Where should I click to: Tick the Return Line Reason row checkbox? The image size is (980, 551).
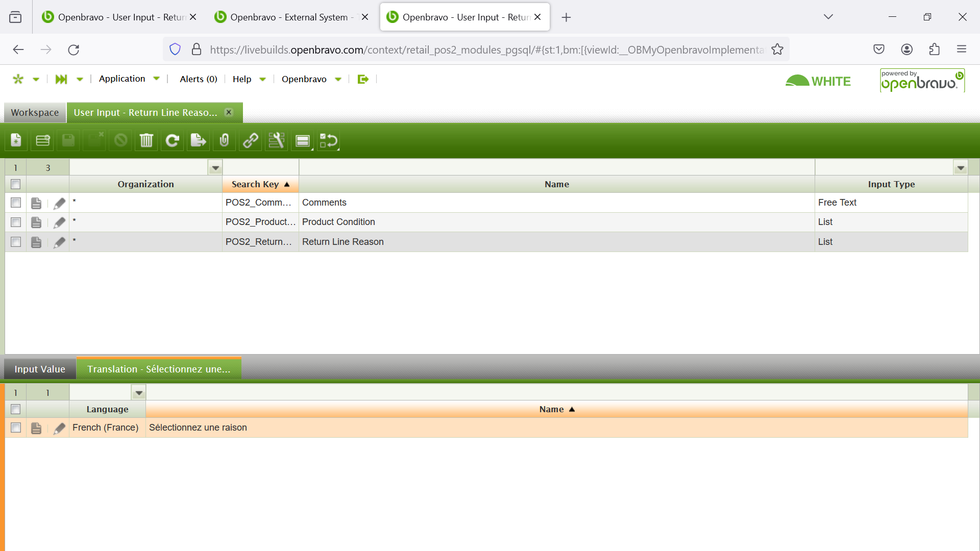[16, 242]
